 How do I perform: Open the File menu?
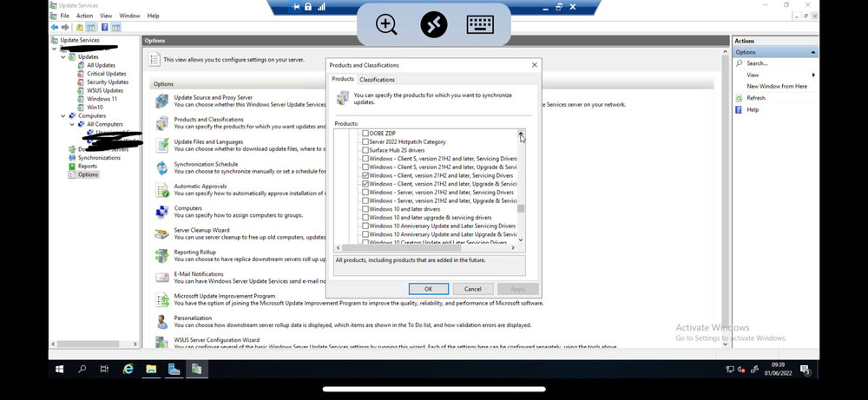(x=65, y=16)
